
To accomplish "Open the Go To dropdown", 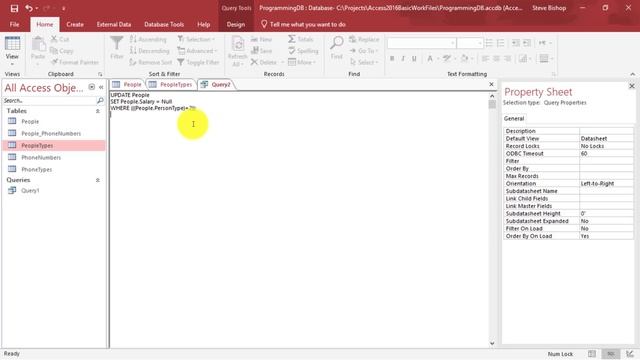I will point(363,51).
